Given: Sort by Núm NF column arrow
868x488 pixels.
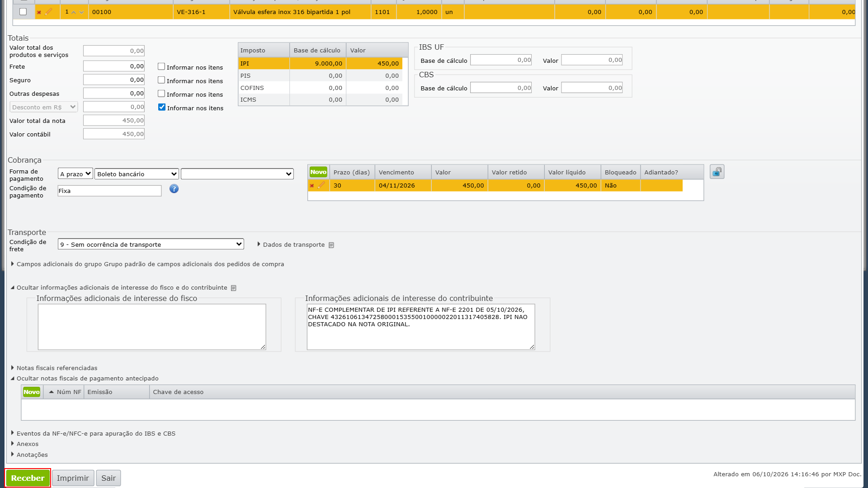Looking at the screenshot, I should point(52,392).
